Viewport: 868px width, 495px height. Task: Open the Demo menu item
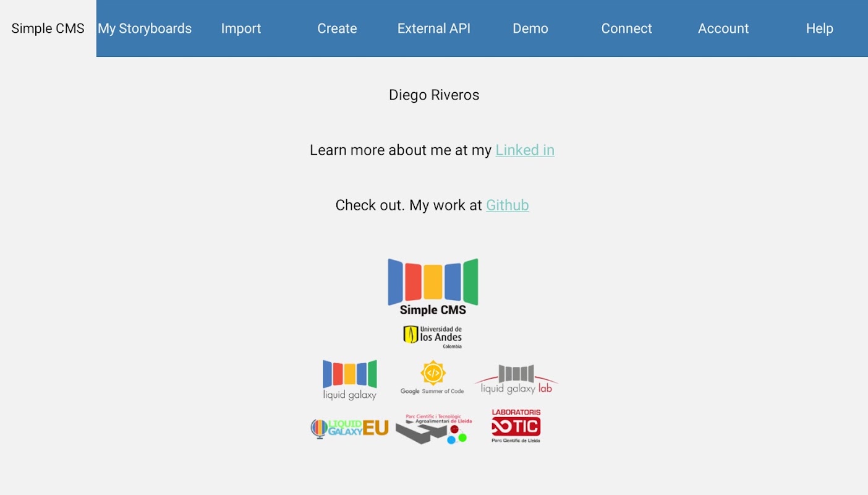click(x=530, y=28)
